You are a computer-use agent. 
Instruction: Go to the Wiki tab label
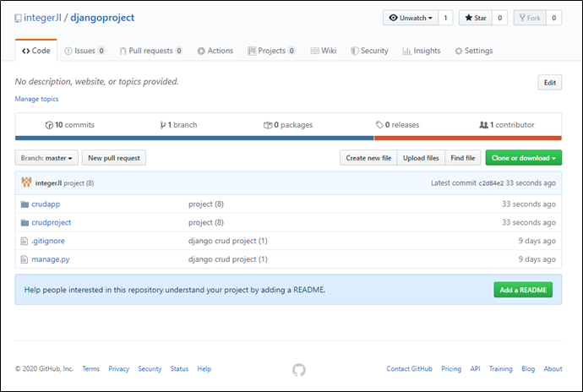tap(329, 51)
